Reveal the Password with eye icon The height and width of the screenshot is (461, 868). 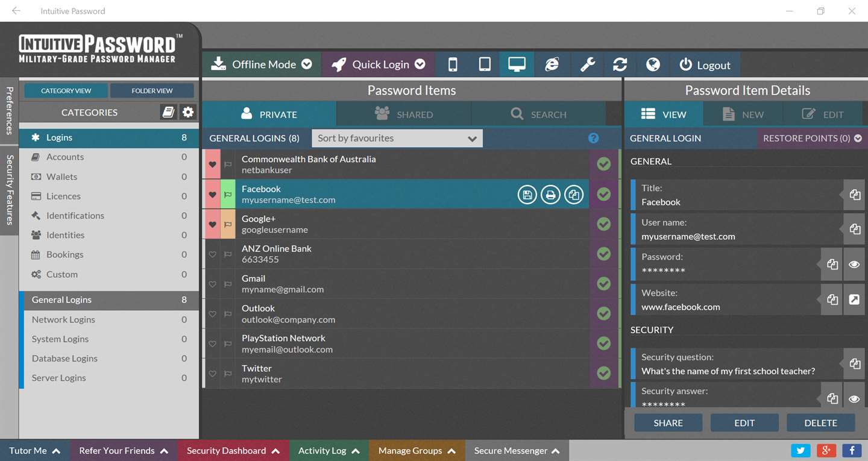tap(854, 264)
